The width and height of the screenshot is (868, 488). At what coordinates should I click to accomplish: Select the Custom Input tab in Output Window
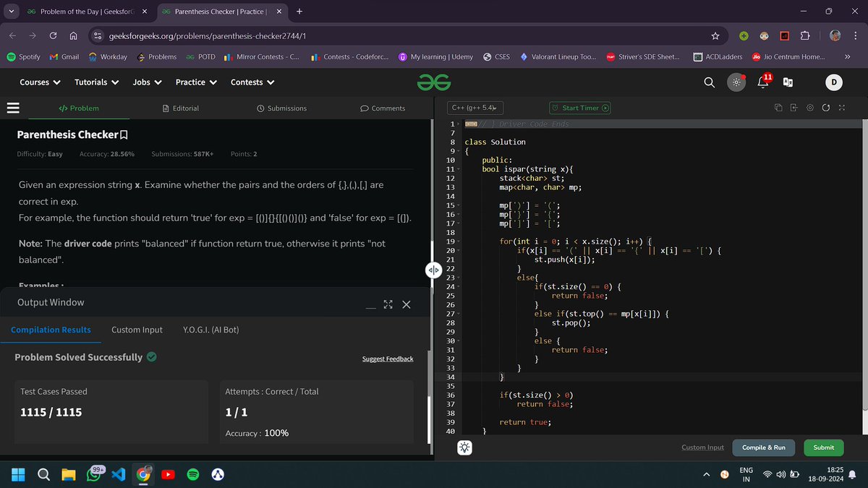137,330
